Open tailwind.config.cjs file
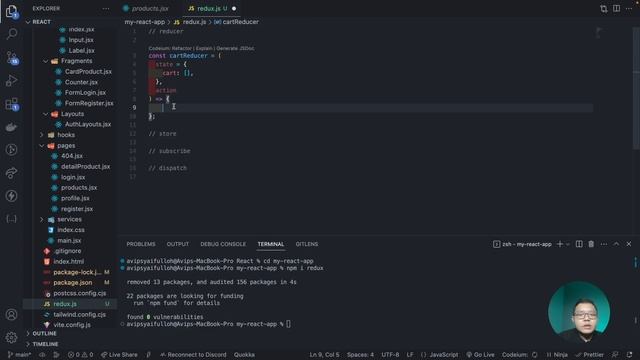This screenshot has width=640, height=360. point(80,314)
